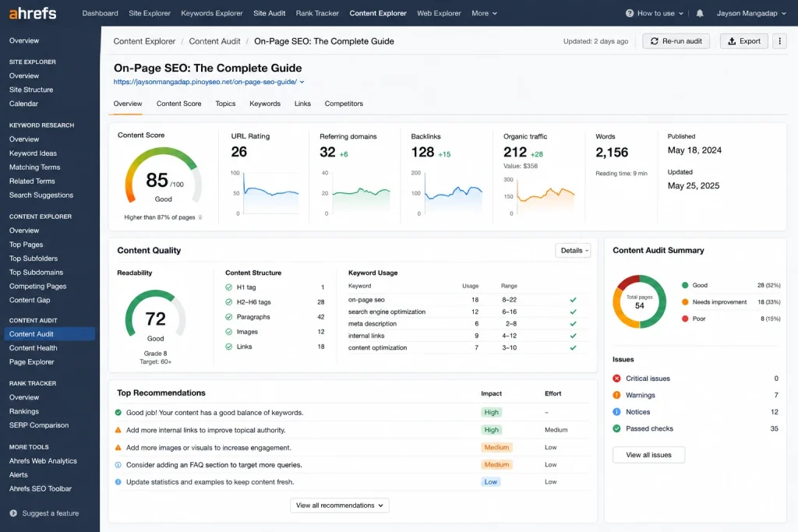Click the How to use help icon

pyautogui.click(x=630, y=13)
